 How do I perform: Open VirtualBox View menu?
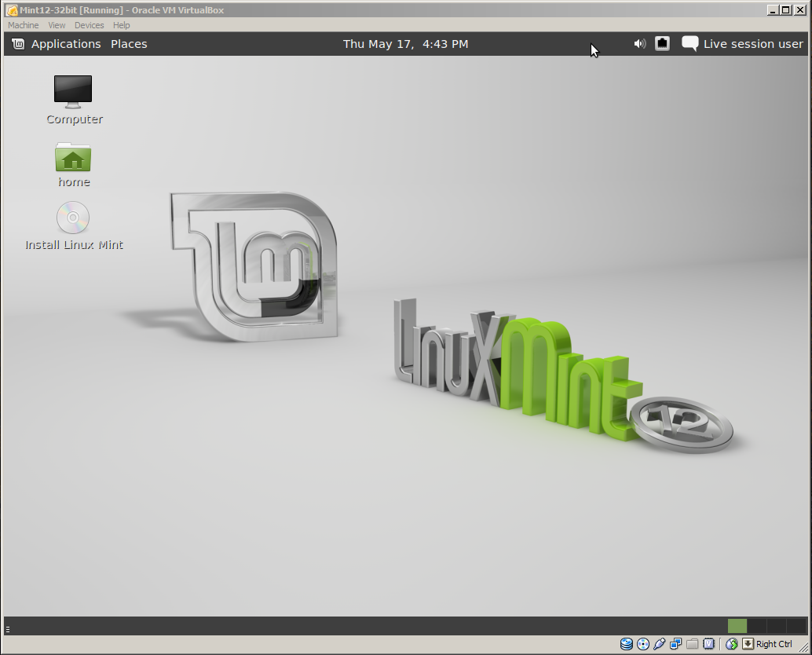click(x=57, y=25)
